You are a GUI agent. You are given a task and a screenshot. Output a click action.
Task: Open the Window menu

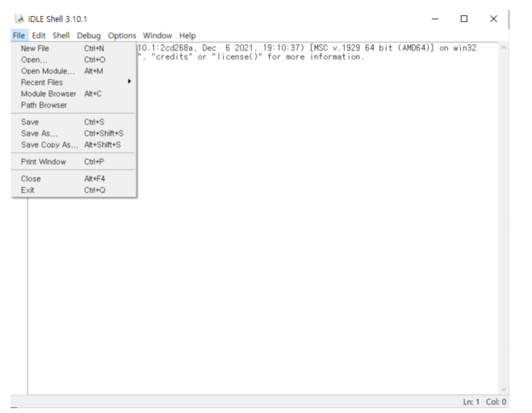point(157,35)
